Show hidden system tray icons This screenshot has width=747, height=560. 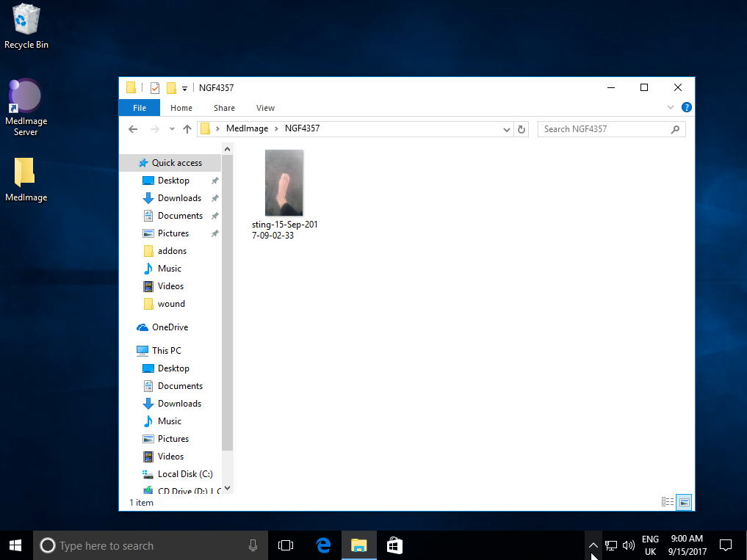tap(593, 546)
